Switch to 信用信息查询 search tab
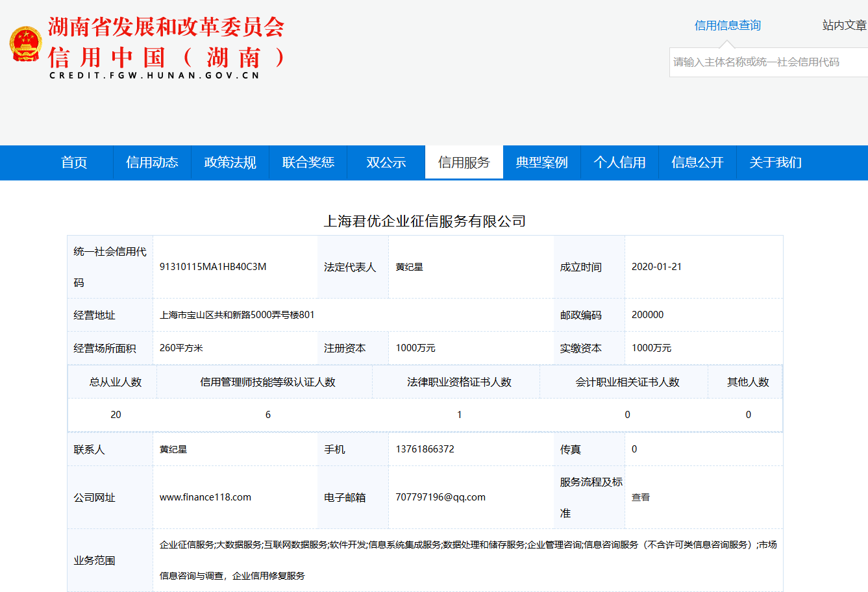The height and width of the screenshot is (592, 868). pos(727,25)
